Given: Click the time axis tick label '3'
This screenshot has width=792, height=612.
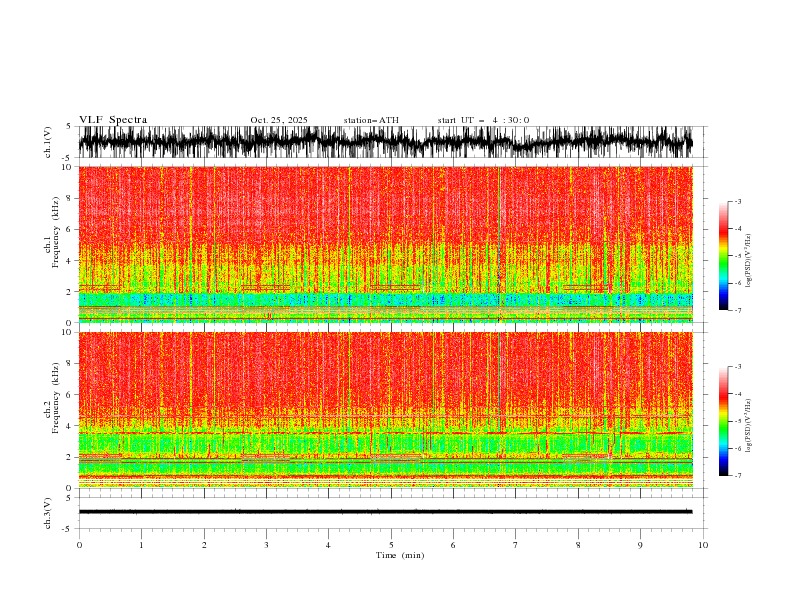Looking at the screenshot, I should [x=266, y=545].
